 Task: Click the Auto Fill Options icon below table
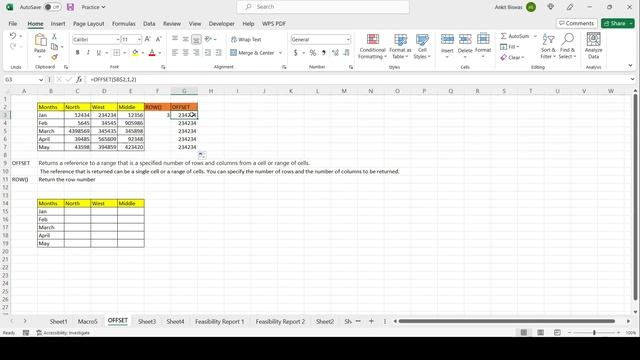pos(202,155)
